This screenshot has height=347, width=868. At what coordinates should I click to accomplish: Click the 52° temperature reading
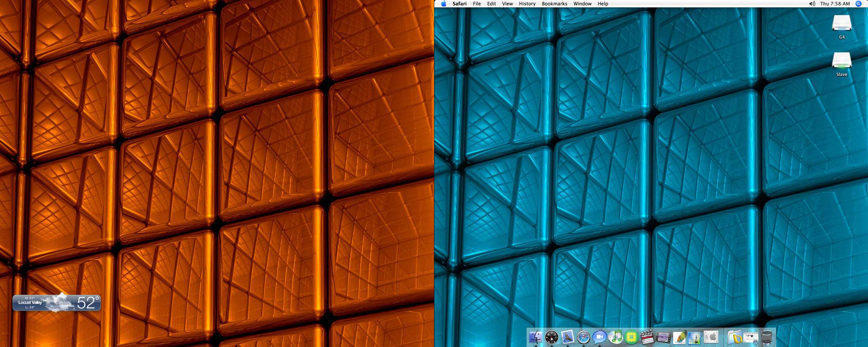[x=88, y=303]
